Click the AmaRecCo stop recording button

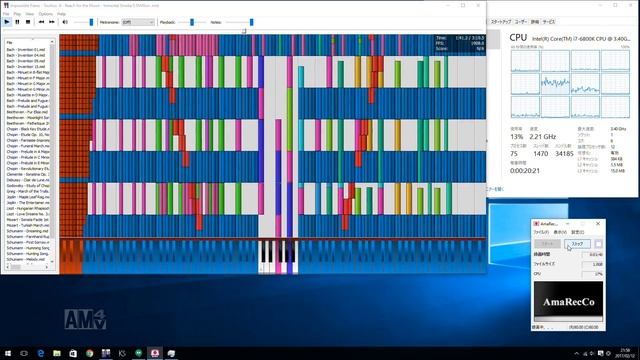coord(577,244)
